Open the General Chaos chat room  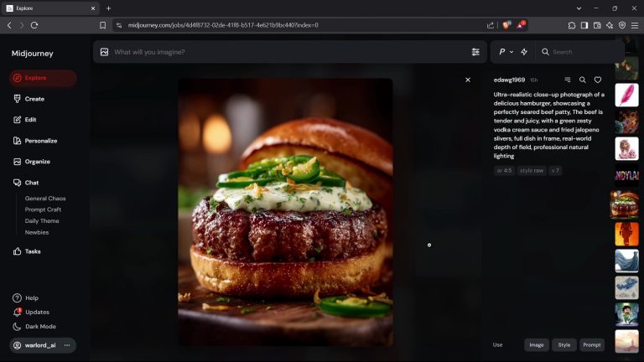(45, 199)
